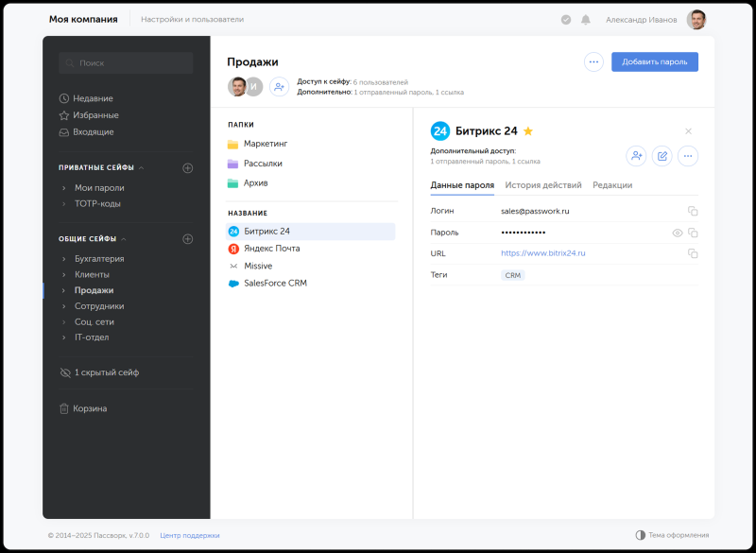The width and height of the screenshot is (756, 553).
Task: Expand the IT-отдел safe
Action: (63, 337)
